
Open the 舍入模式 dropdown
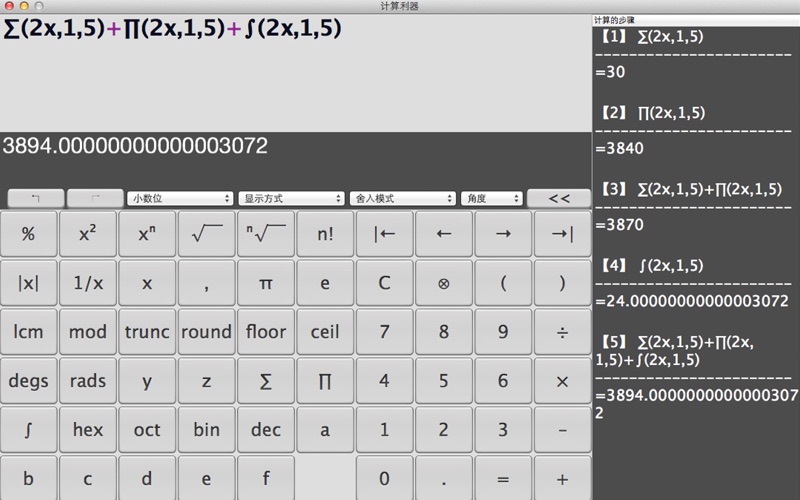click(x=403, y=198)
